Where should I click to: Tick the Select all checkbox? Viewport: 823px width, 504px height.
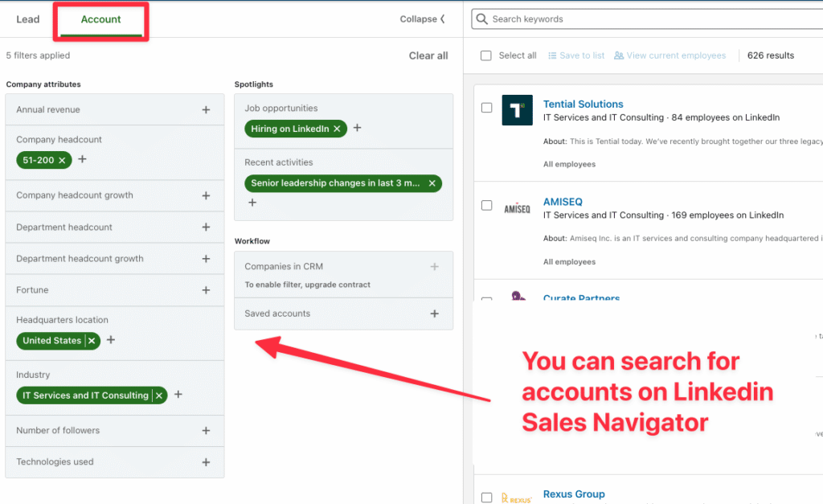pos(486,55)
